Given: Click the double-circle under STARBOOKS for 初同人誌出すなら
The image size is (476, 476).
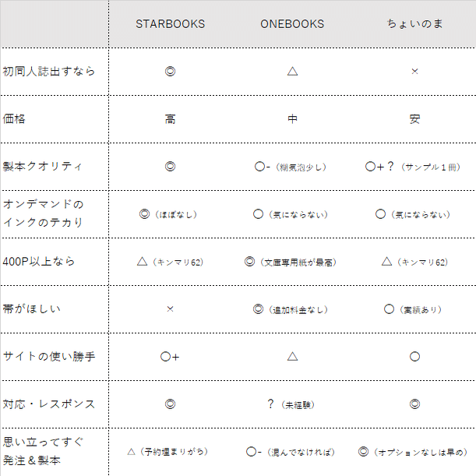Looking at the screenshot, I should [170, 72].
